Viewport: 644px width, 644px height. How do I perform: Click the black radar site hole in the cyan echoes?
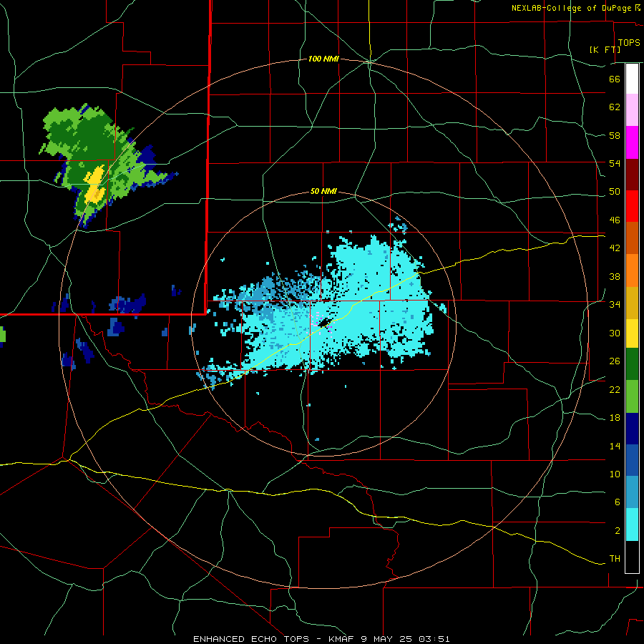[x=324, y=323]
